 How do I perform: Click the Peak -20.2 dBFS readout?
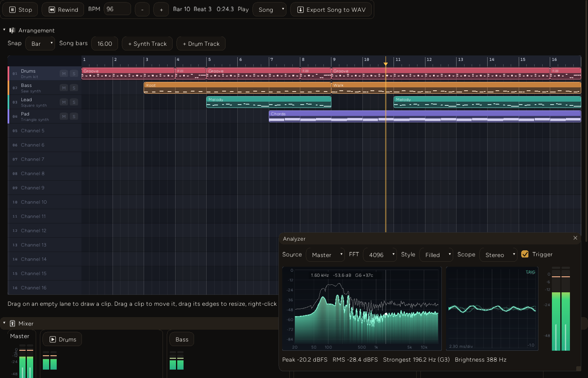pos(305,360)
